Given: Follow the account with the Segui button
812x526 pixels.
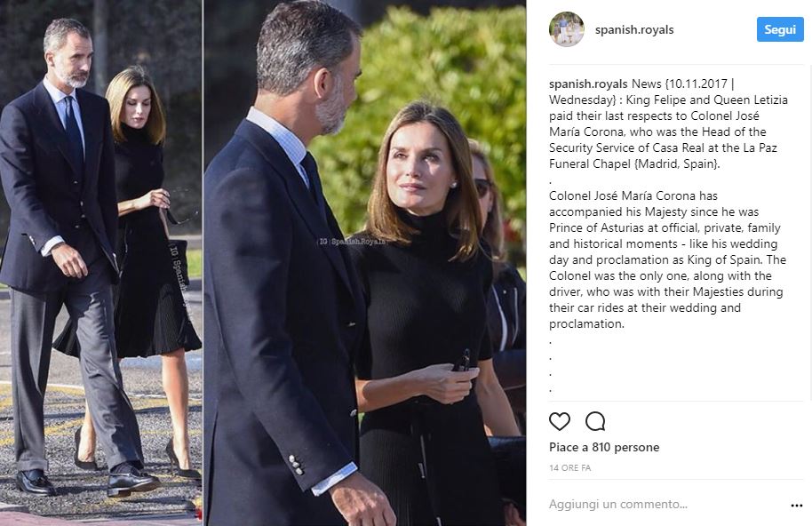Looking at the screenshot, I should click(780, 29).
